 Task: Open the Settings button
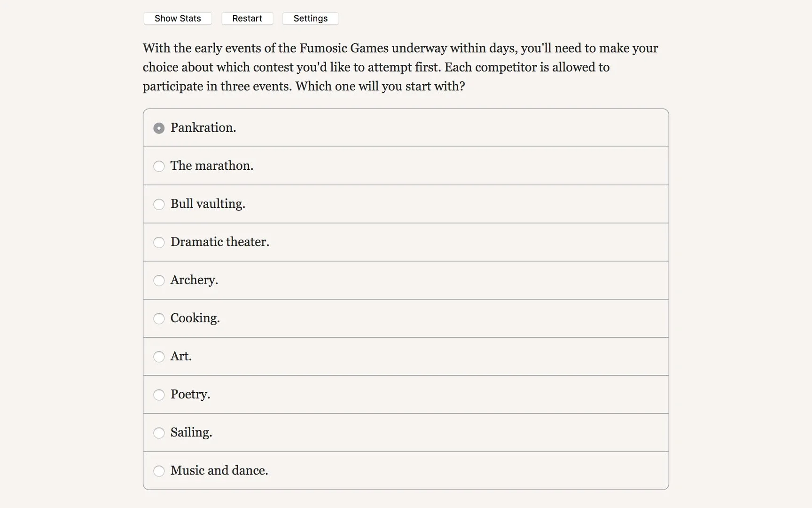[x=310, y=18]
